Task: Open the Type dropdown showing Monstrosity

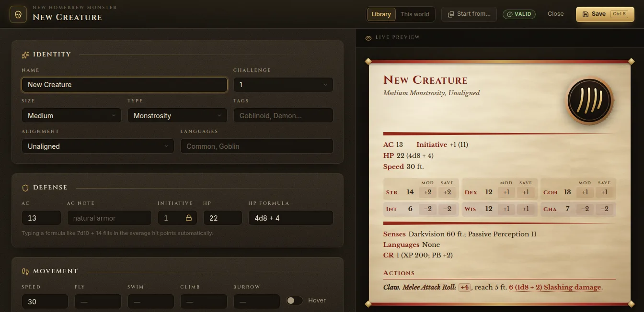Action: point(177,115)
